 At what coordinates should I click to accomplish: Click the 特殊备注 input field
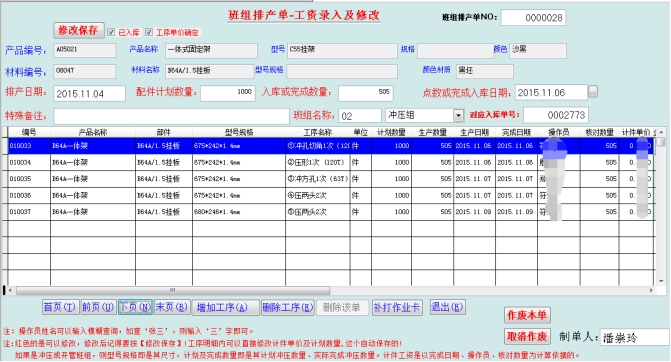[172, 116]
